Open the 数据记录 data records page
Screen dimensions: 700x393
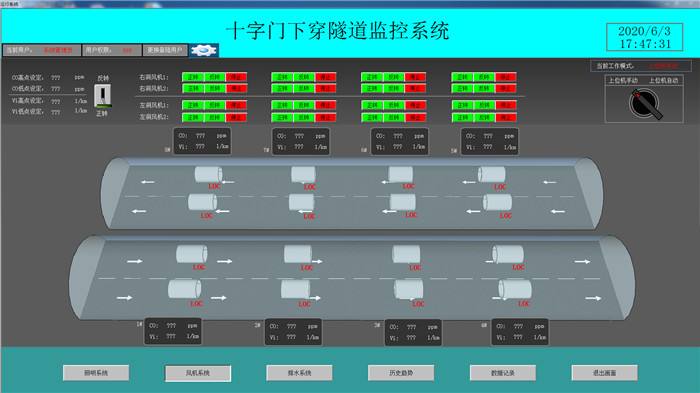(503, 373)
